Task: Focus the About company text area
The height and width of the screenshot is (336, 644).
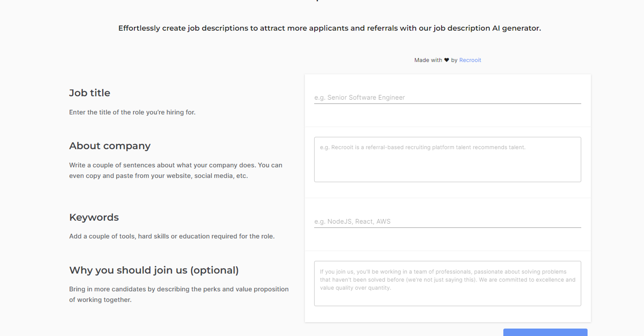Action: click(x=447, y=160)
